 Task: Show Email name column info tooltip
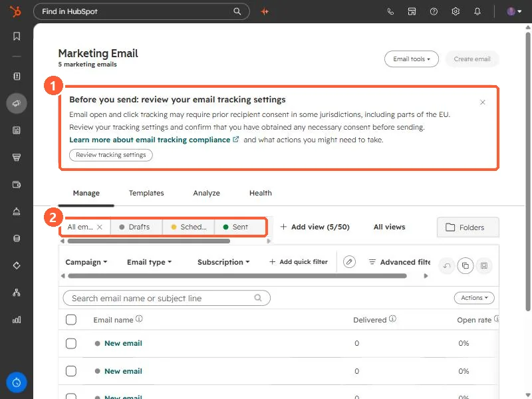coord(139,319)
